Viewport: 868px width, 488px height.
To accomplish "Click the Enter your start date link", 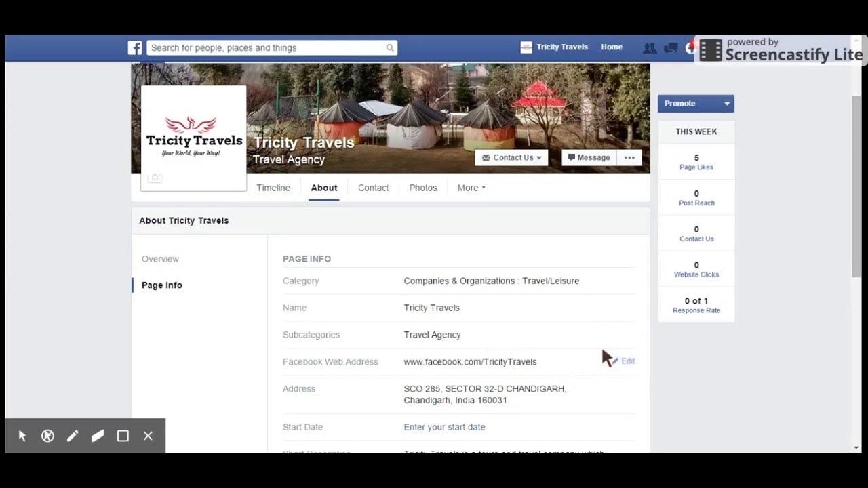I will click(x=444, y=427).
